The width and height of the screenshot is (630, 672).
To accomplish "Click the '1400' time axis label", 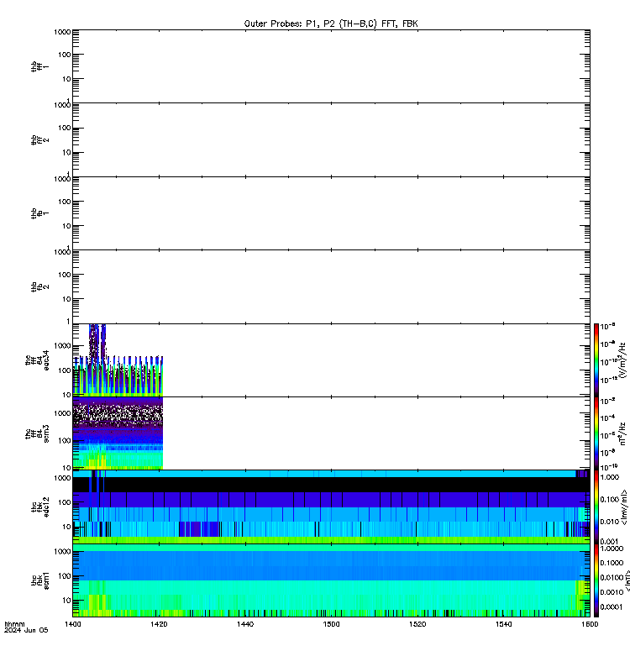I will pyautogui.click(x=73, y=624).
